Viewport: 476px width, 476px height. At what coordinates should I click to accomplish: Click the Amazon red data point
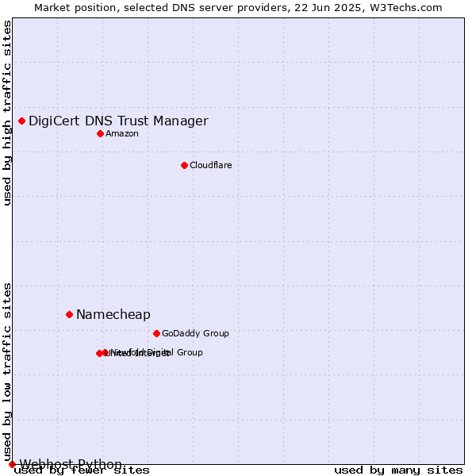[101, 133]
